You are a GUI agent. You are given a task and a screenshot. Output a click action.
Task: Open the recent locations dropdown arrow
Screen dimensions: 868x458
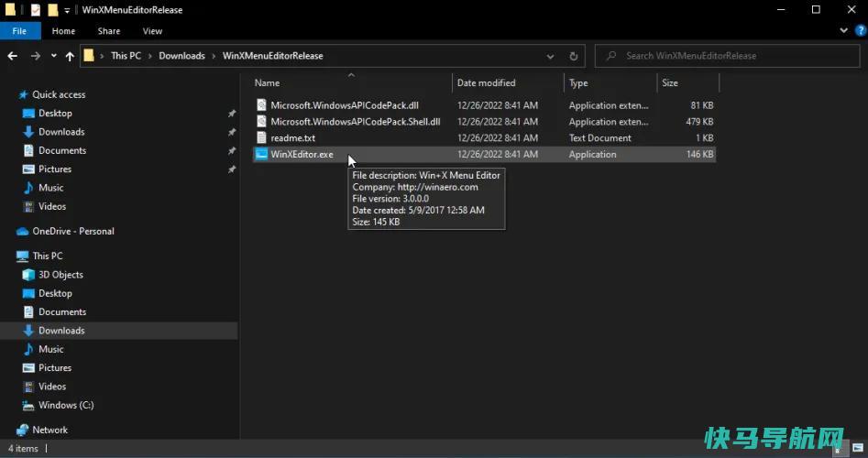point(54,56)
